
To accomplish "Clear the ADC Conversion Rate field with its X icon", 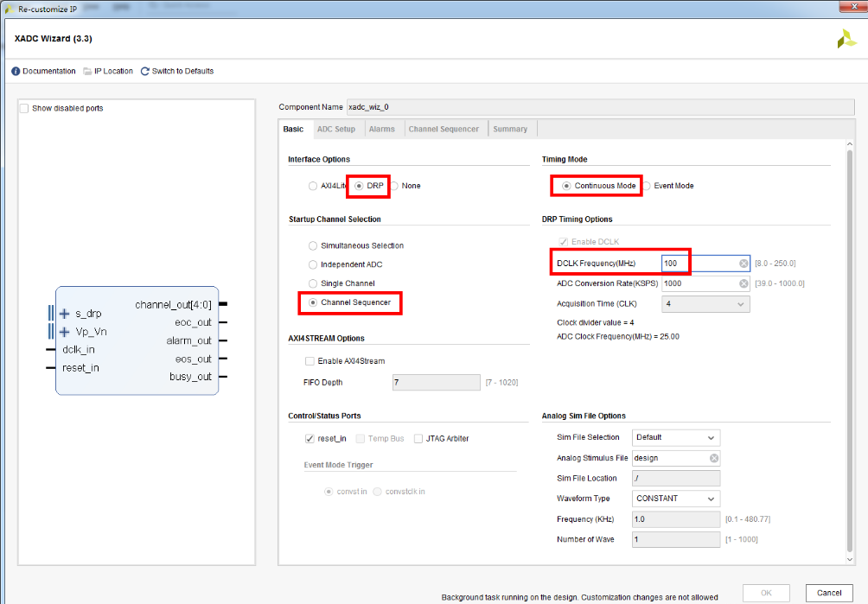I will click(x=744, y=283).
